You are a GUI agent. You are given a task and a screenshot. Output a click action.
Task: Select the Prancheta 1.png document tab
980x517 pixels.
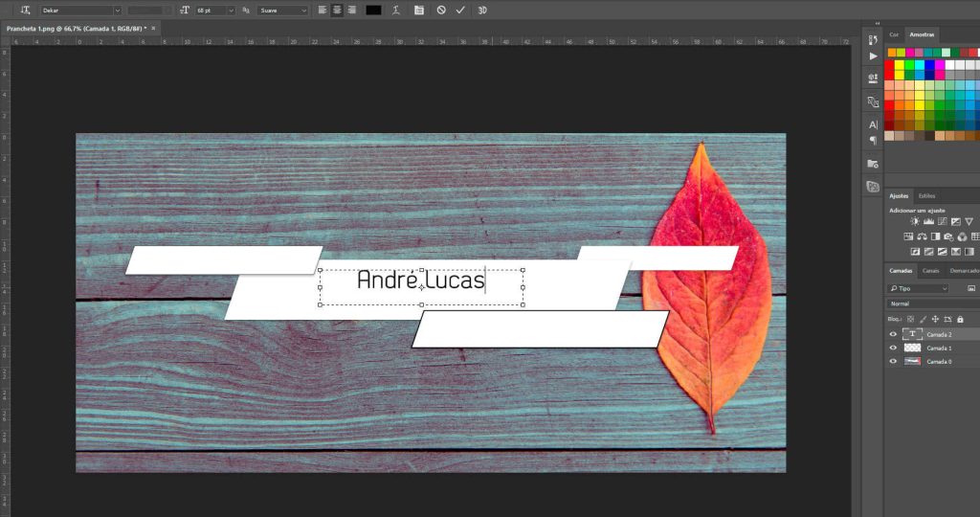(x=77, y=28)
